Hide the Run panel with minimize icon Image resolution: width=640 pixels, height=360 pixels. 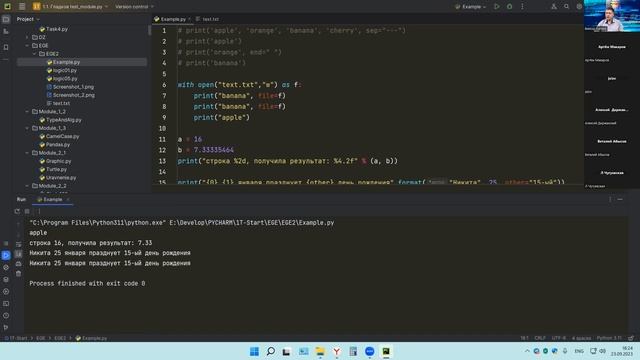(x=620, y=199)
